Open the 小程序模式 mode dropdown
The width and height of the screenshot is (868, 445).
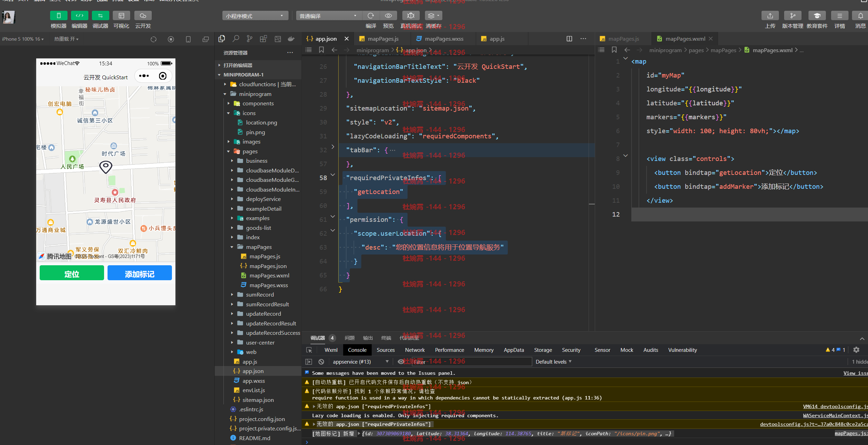coord(255,16)
